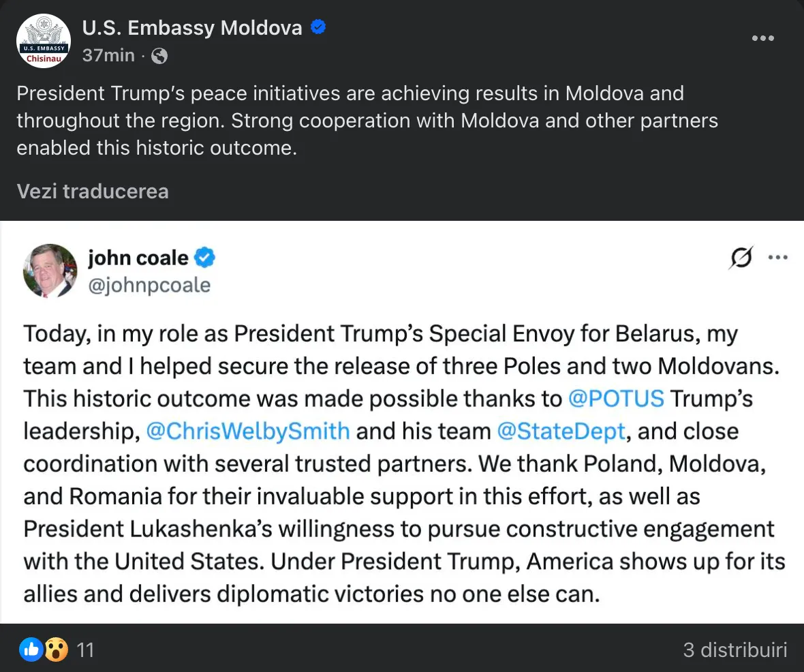Image resolution: width=804 pixels, height=672 pixels.
Task: Open the @johnpcoale handle
Action: [149, 285]
